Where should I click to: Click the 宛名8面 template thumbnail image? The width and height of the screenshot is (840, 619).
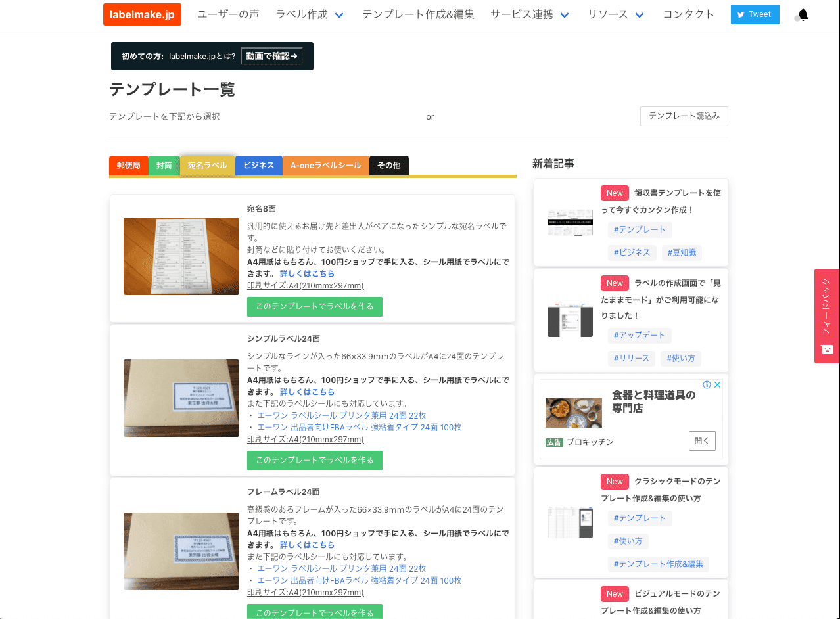click(x=181, y=256)
